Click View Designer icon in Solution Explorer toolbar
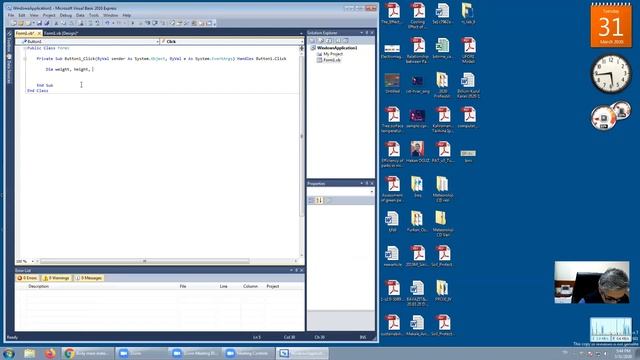The image size is (640, 360). 346,41
